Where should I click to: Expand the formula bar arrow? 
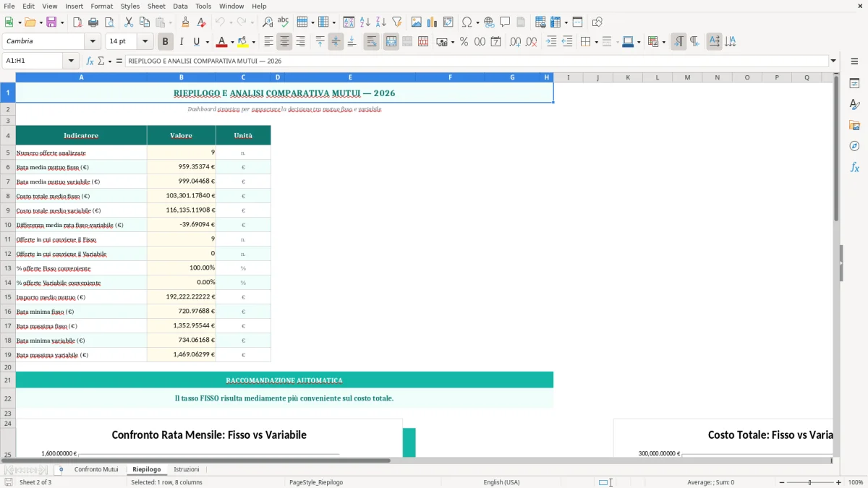pos(833,61)
